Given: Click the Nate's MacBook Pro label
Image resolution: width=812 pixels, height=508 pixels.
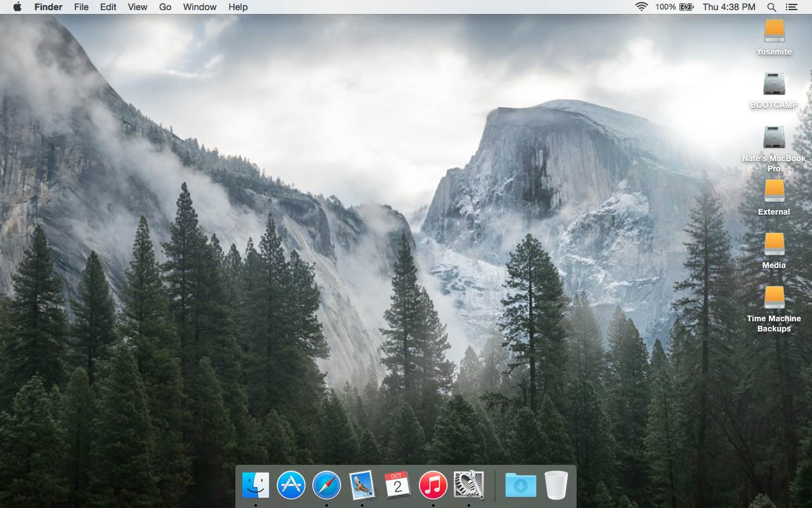Looking at the screenshot, I should pos(774,164).
